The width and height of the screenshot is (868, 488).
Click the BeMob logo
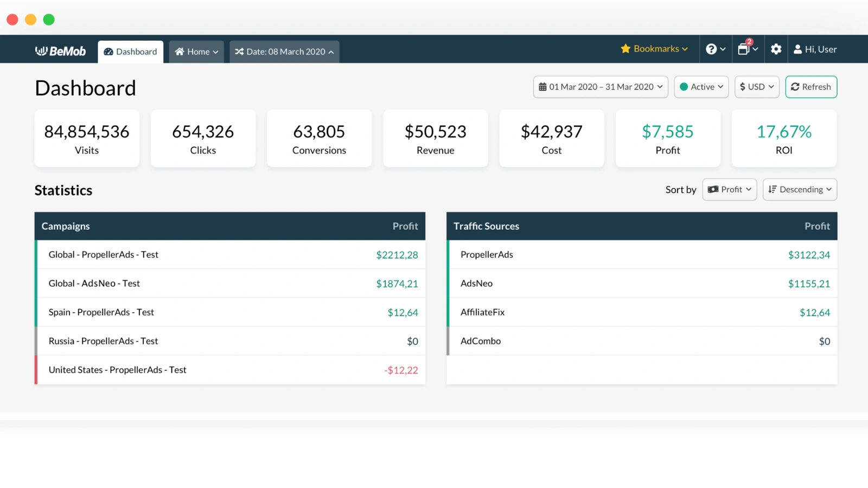tap(60, 51)
